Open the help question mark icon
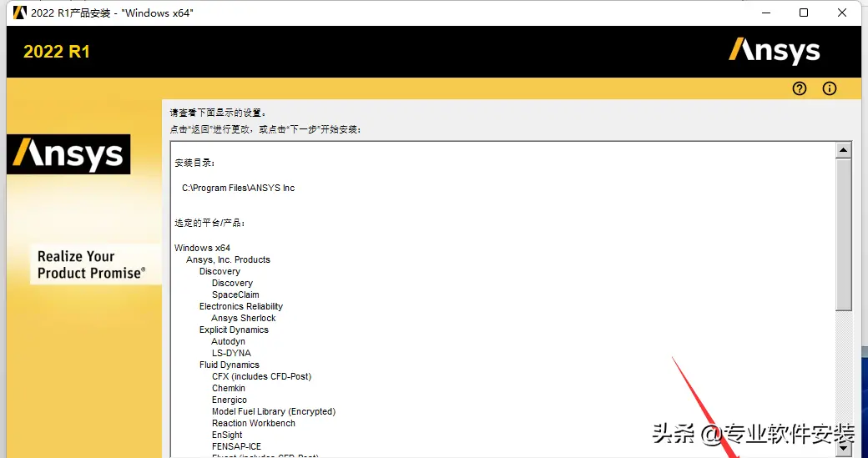The width and height of the screenshot is (868, 458). [x=800, y=88]
